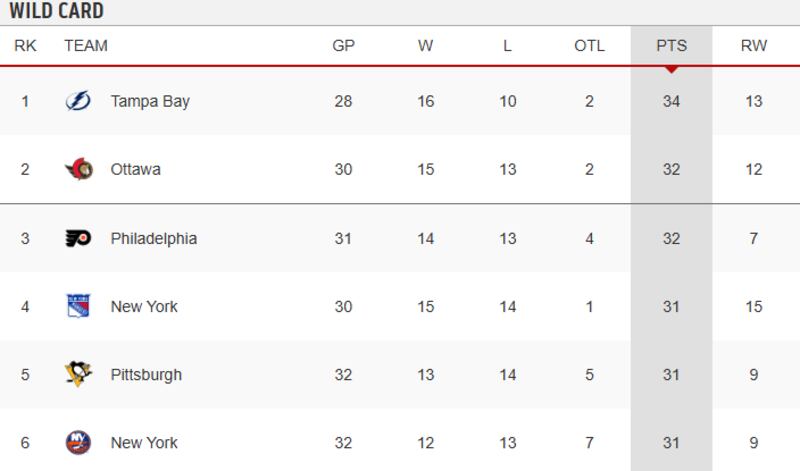Sort table by GP column header
The image size is (800, 471).
coord(343,46)
